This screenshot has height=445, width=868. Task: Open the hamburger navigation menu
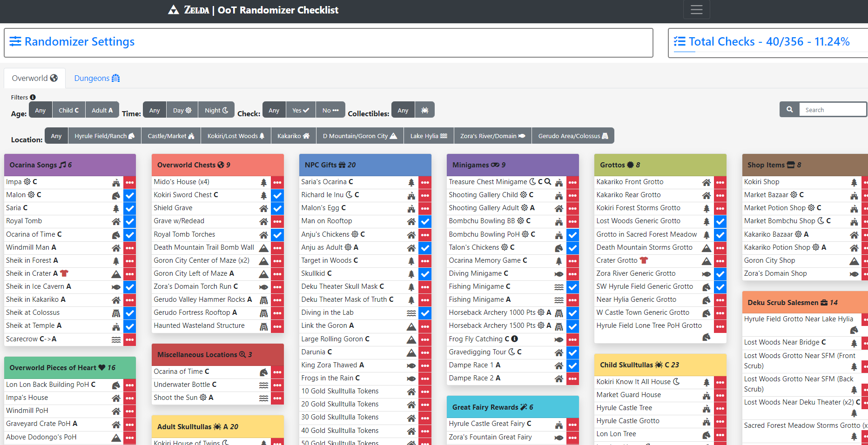pyautogui.click(x=696, y=10)
